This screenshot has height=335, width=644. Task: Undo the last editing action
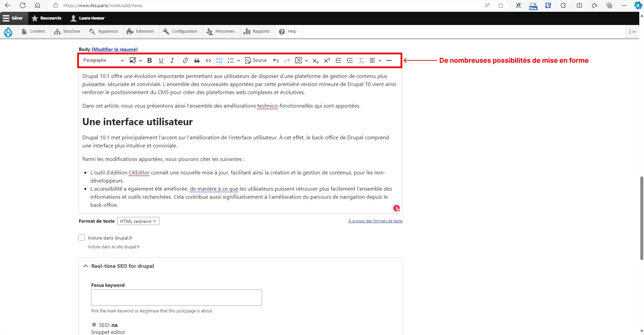[275, 60]
